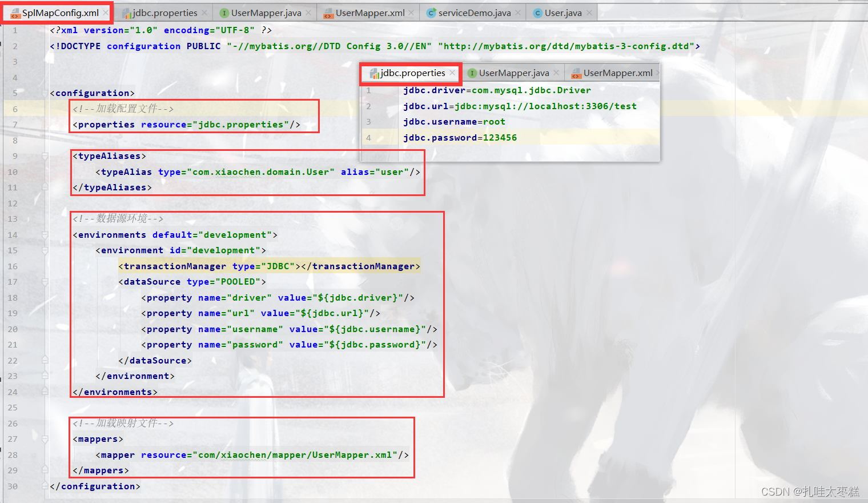Close the serviceDemo.java tab

click(518, 13)
